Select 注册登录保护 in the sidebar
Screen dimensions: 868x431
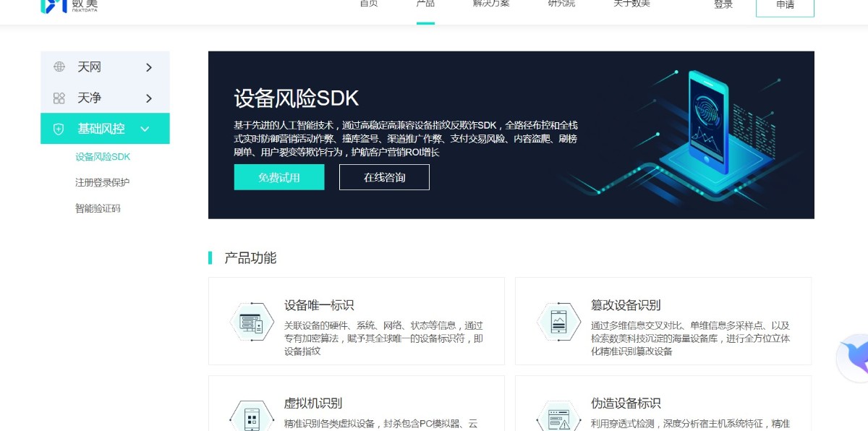click(102, 182)
